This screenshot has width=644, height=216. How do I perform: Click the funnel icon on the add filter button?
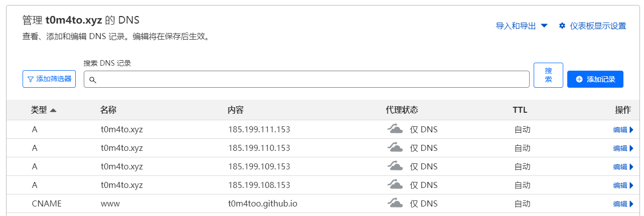(31, 79)
